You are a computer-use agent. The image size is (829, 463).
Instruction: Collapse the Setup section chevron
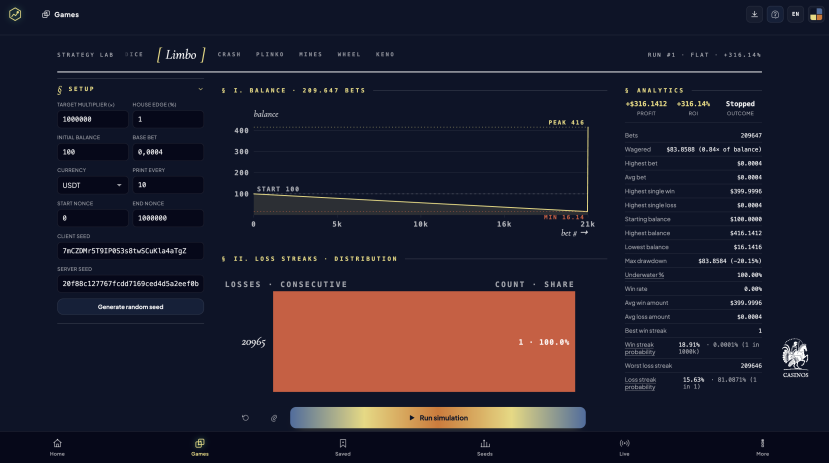click(200, 89)
